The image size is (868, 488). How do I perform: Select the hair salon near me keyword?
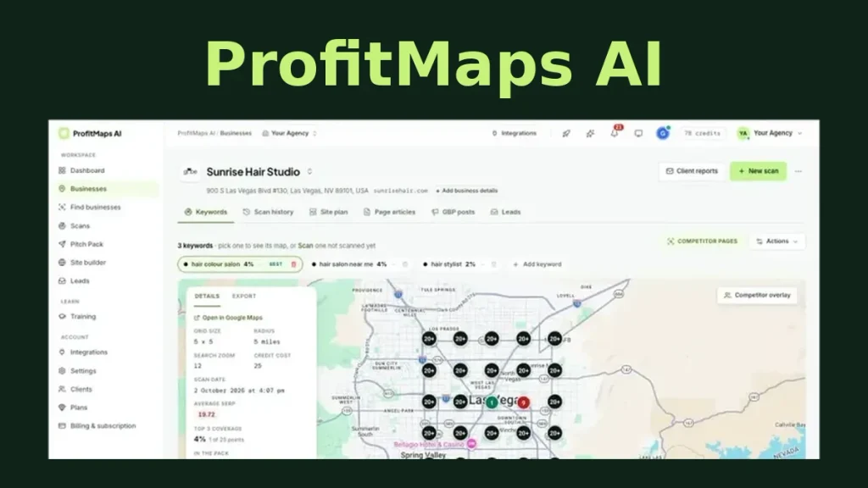pos(350,264)
